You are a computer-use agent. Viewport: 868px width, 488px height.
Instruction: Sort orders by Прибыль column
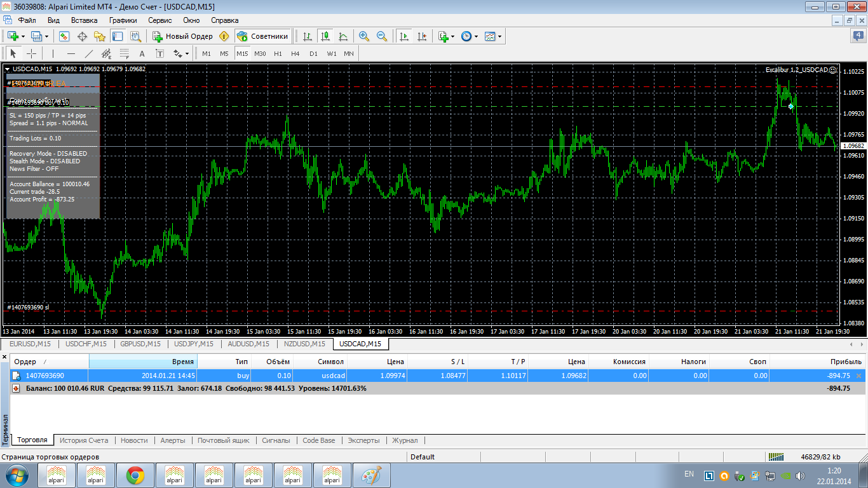818,362
